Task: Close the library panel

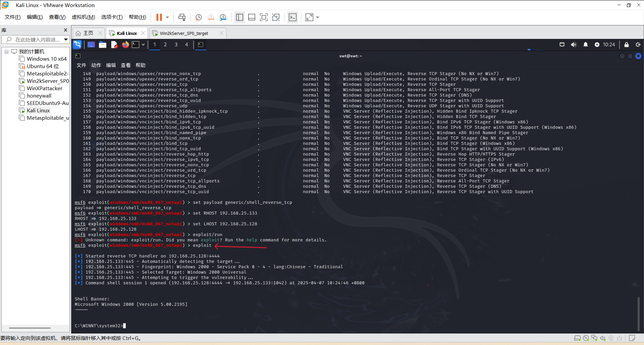Action: [66, 30]
